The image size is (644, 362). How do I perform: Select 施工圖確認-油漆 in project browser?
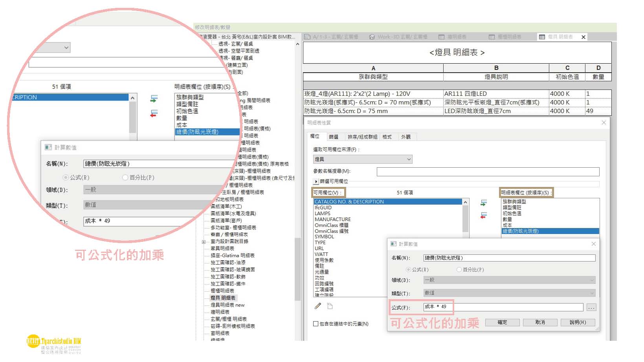tap(228, 263)
